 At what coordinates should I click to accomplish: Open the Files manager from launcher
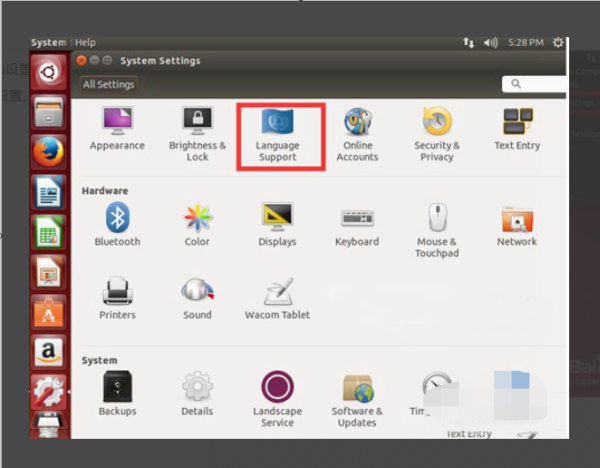coord(49,112)
